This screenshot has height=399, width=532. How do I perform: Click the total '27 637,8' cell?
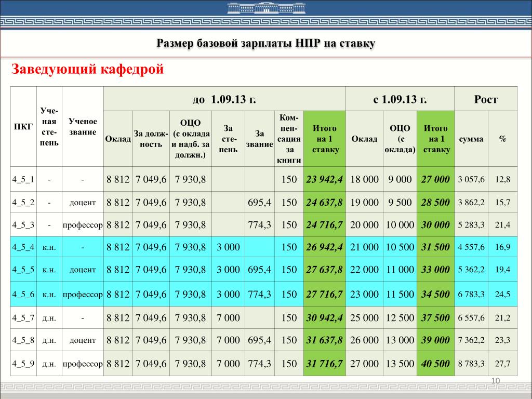324,270
